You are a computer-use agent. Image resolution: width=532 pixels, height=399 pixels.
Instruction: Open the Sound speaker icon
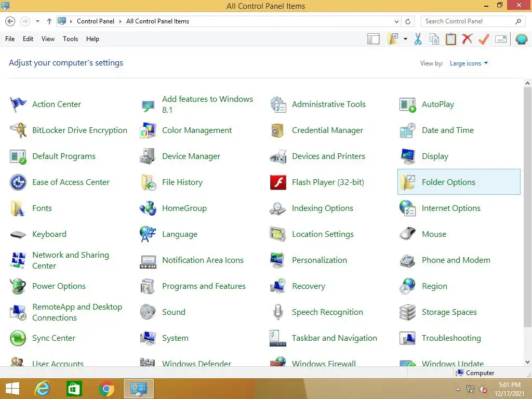pyautogui.click(x=148, y=312)
